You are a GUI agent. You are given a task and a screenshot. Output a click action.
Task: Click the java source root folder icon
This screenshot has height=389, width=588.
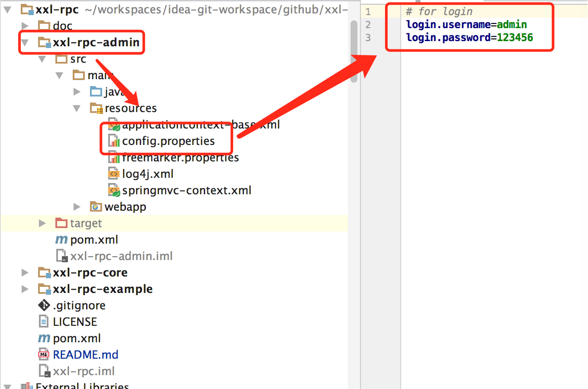(96, 92)
